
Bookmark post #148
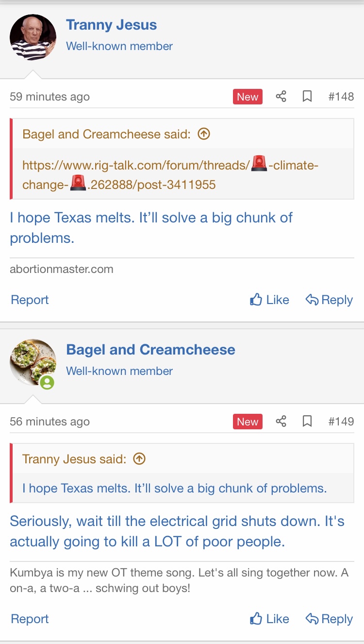tap(307, 97)
